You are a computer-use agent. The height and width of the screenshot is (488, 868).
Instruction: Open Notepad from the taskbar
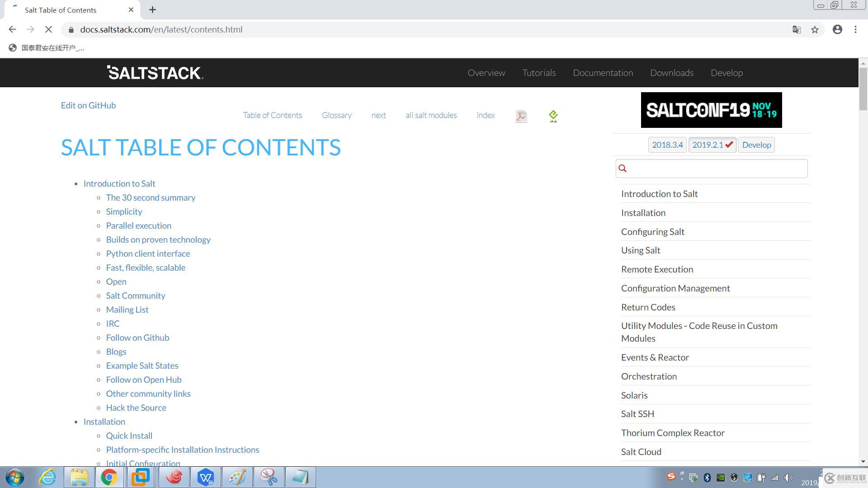click(301, 477)
